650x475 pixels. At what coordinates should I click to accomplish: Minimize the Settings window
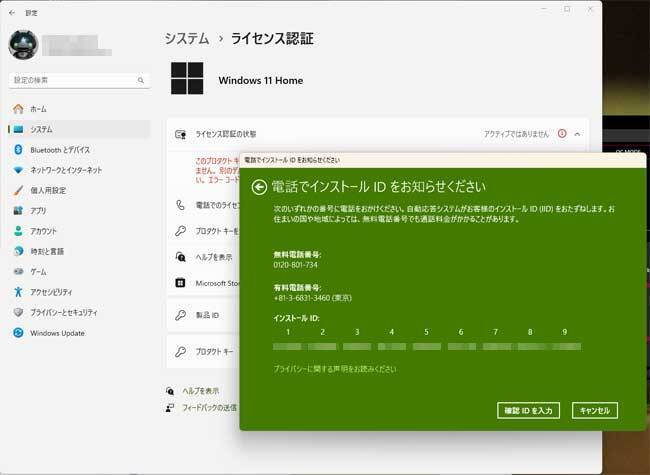pos(544,9)
